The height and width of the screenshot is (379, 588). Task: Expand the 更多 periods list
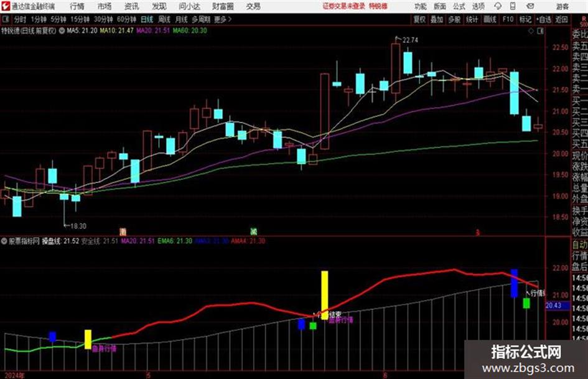click(x=223, y=19)
